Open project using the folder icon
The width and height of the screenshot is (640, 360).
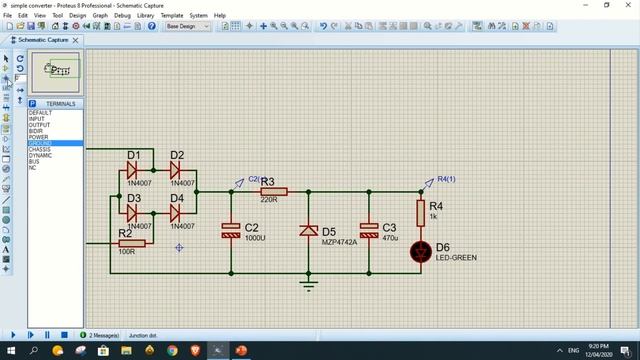(x=20, y=26)
